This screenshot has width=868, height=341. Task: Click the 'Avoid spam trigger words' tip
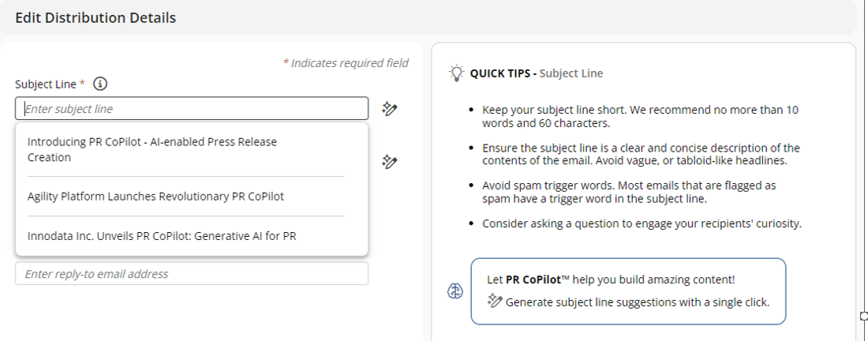click(629, 192)
